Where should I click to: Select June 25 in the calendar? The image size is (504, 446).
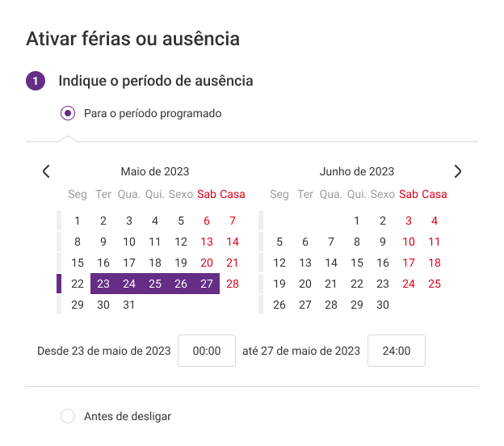435,284
